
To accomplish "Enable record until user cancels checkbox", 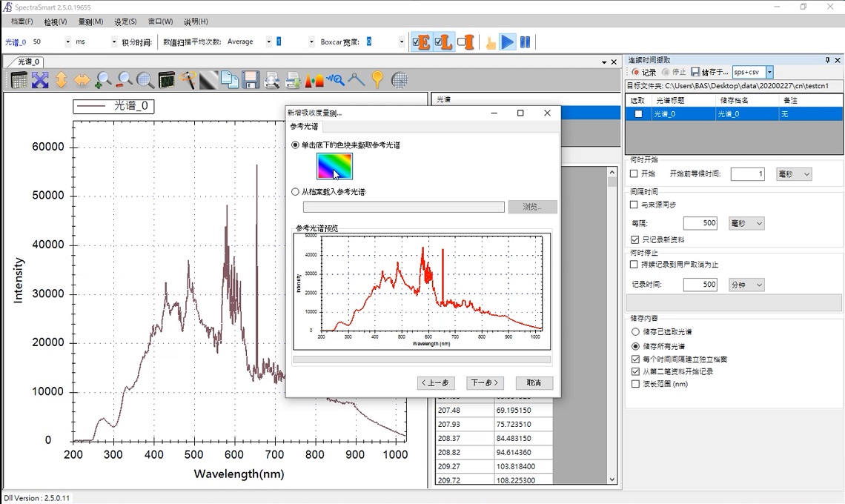I will point(634,264).
